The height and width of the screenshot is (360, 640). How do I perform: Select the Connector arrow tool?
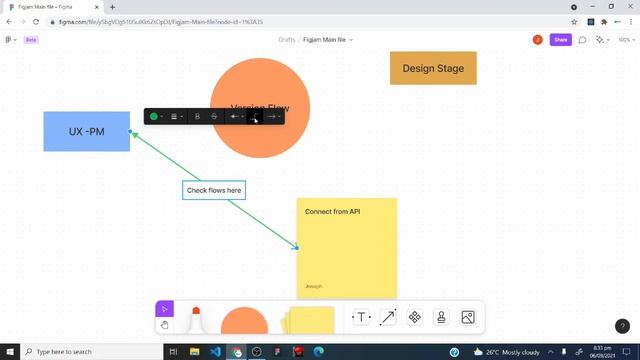[x=388, y=317]
